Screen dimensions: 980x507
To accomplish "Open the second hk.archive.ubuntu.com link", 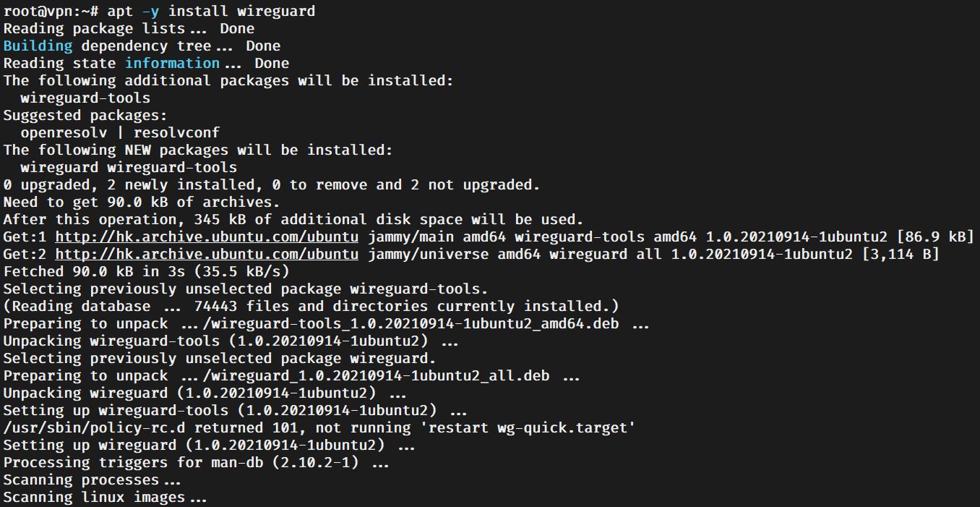I will [207, 254].
